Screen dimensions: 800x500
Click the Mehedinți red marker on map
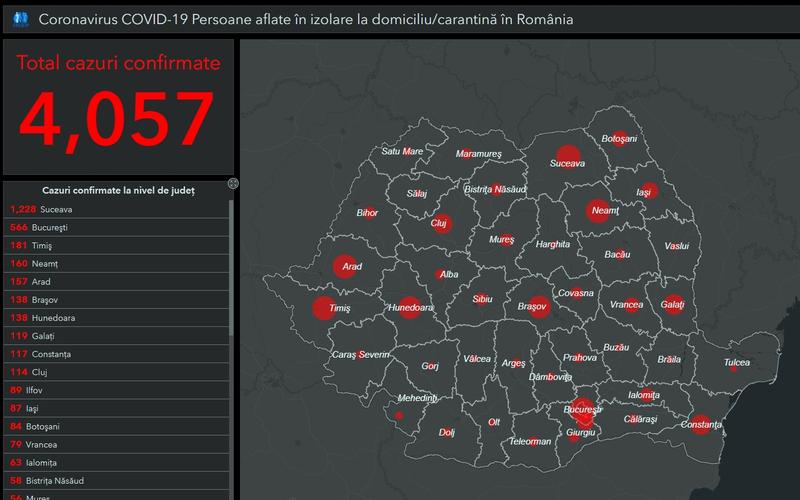coord(399,416)
